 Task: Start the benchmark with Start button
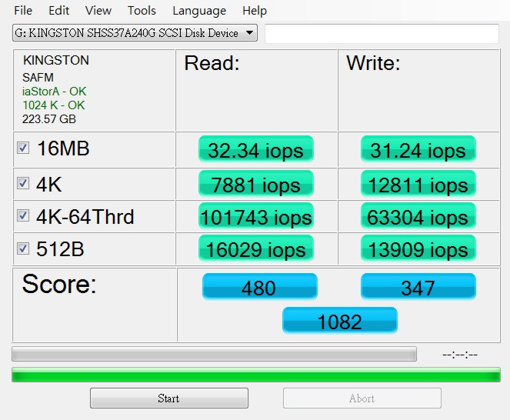[169, 398]
